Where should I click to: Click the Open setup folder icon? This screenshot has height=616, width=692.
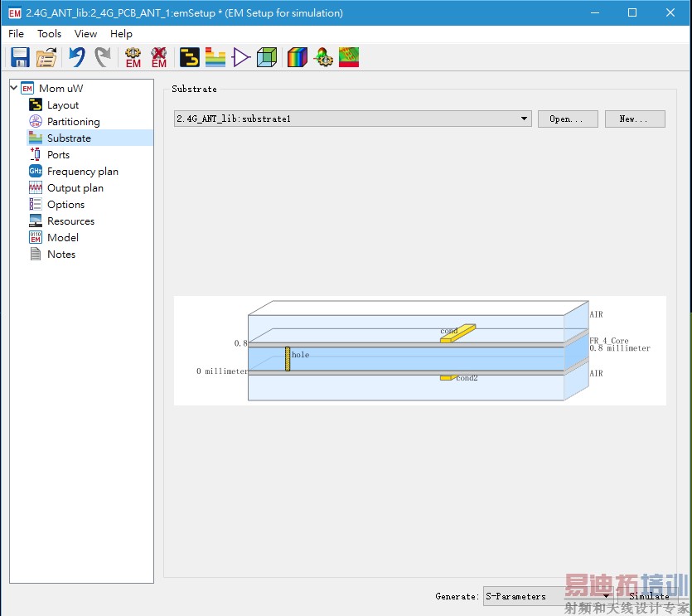point(46,57)
